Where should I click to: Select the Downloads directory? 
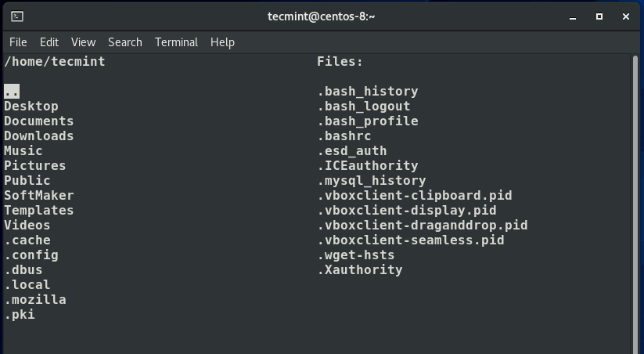38,136
